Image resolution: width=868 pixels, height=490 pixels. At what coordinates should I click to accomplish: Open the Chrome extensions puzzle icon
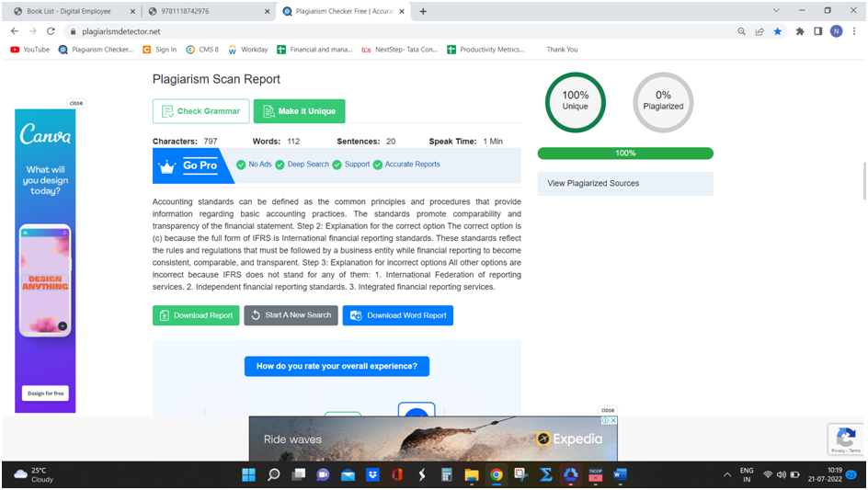pos(800,31)
